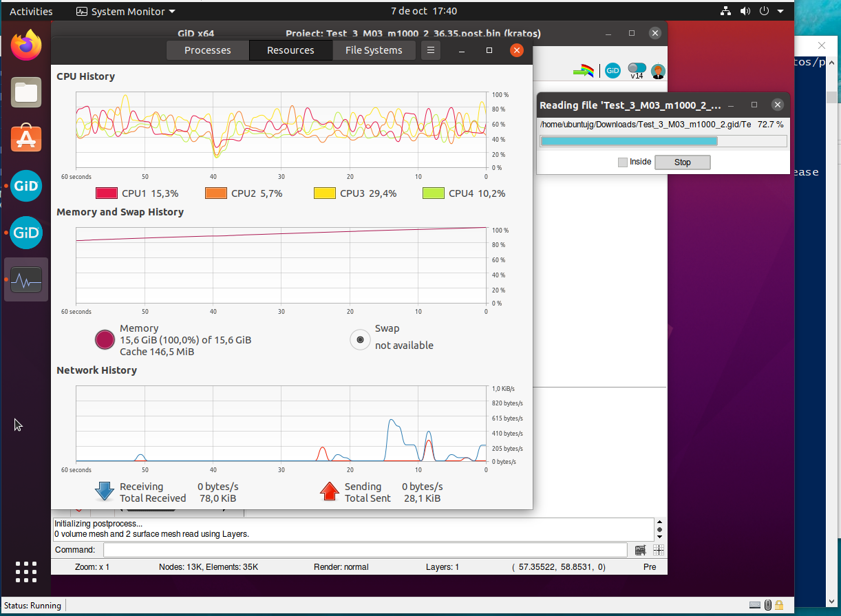841x616 pixels.
Task: Click the up arrow beside the message log
Action: tap(659, 521)
